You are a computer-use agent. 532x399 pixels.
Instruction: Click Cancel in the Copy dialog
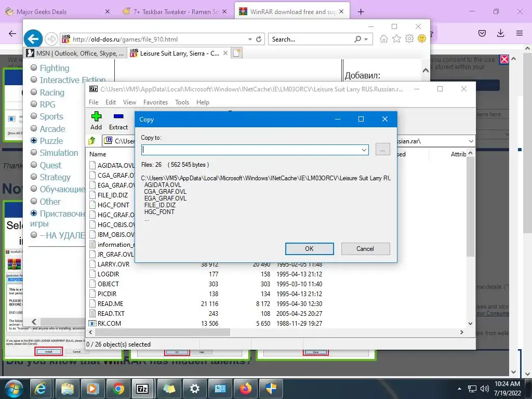pyautogui.click(x=365, y=249)
